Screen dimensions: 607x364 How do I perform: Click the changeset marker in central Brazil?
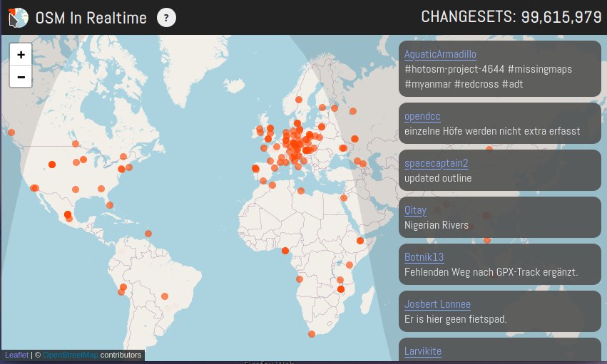click(165, 296)
